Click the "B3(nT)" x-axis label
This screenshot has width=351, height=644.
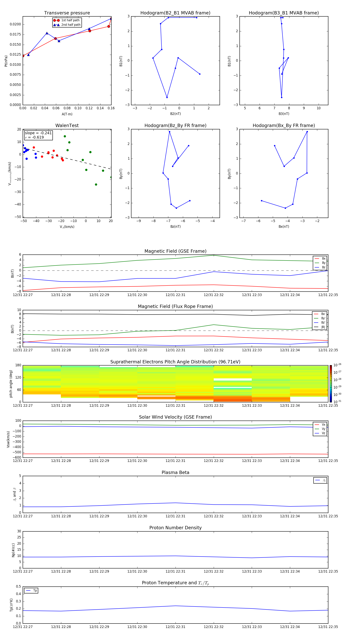(284, 114)
